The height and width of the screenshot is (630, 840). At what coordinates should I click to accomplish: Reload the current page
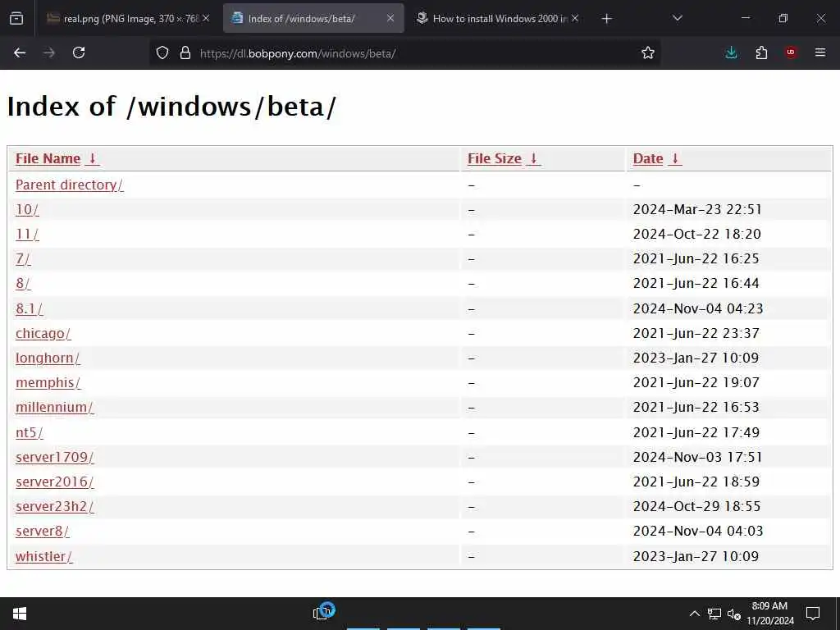(79, 52)
